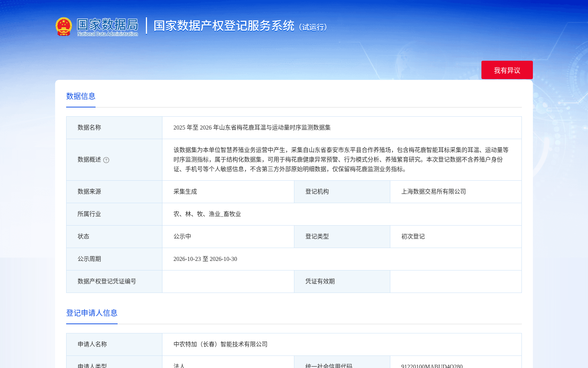Click the 国家数据局 header text logo
588x368 pixels.
click(x=107, y=26)
